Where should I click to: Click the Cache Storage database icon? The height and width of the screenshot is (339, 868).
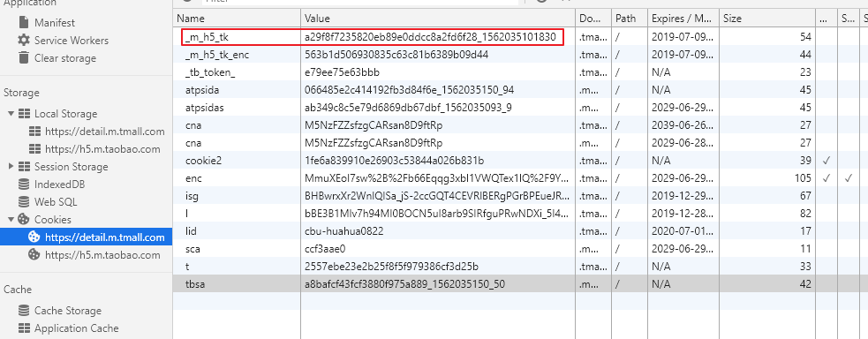pyautogui.click(x=24, y=310)
